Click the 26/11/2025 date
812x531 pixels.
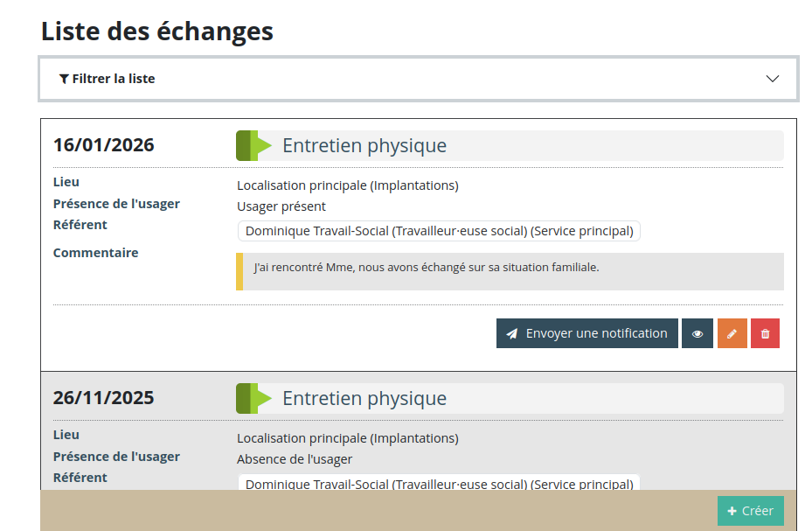coord(103,398)
